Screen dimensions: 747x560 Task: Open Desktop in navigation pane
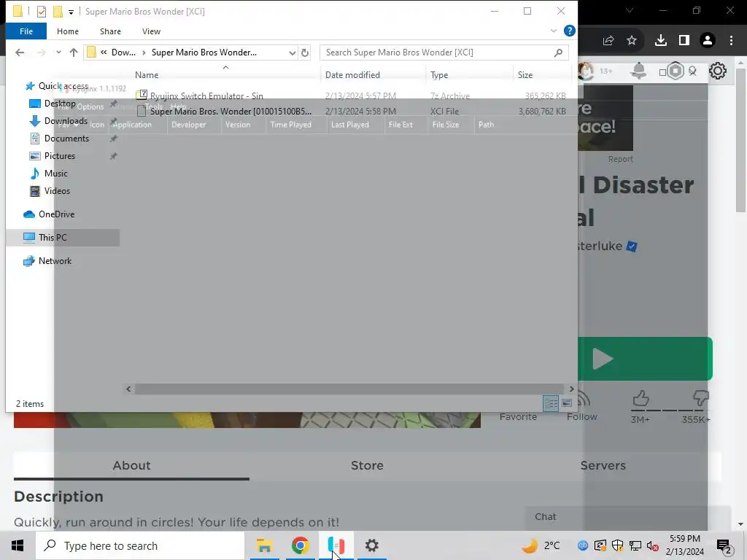60,104
